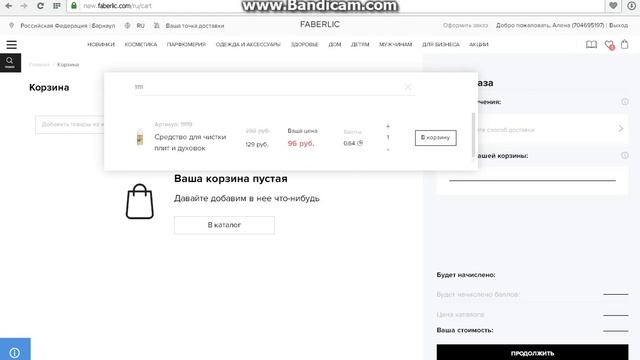Screen dimensions: 640x360
Task: Open the КОСМЕТИКА menu
Action: tap(140, 44)
